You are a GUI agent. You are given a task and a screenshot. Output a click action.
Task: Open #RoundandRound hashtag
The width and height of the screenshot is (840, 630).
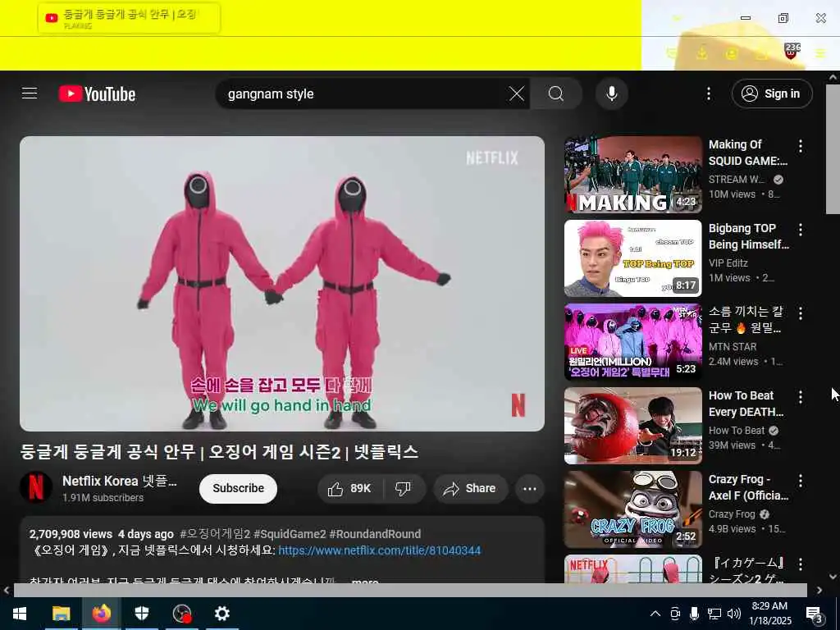tap(375, 534)
